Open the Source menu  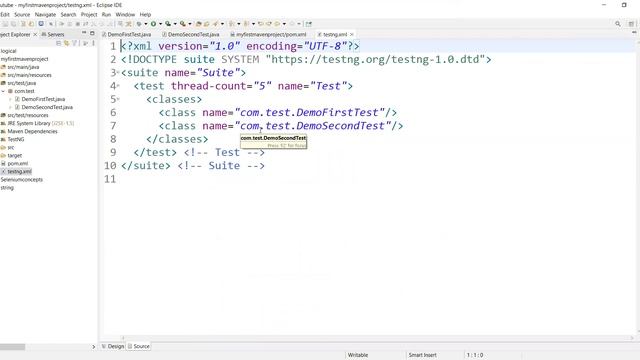pos(22,14)
